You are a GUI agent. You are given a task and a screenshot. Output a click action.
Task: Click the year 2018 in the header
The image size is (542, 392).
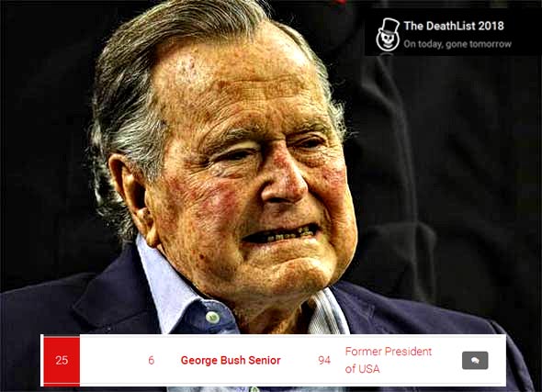[491, 26]
